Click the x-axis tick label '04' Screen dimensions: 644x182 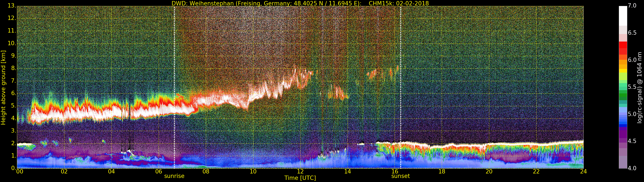tap(111, 172)
